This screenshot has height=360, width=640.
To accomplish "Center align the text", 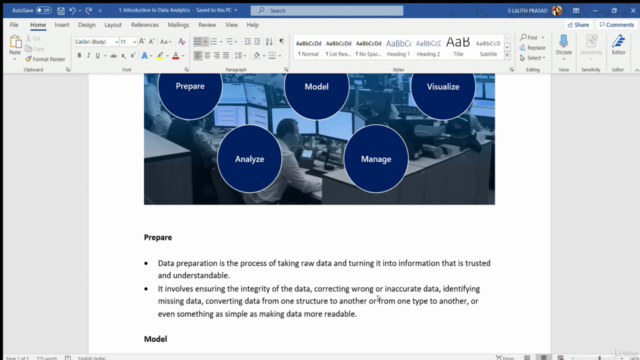I will pos(207,56).
